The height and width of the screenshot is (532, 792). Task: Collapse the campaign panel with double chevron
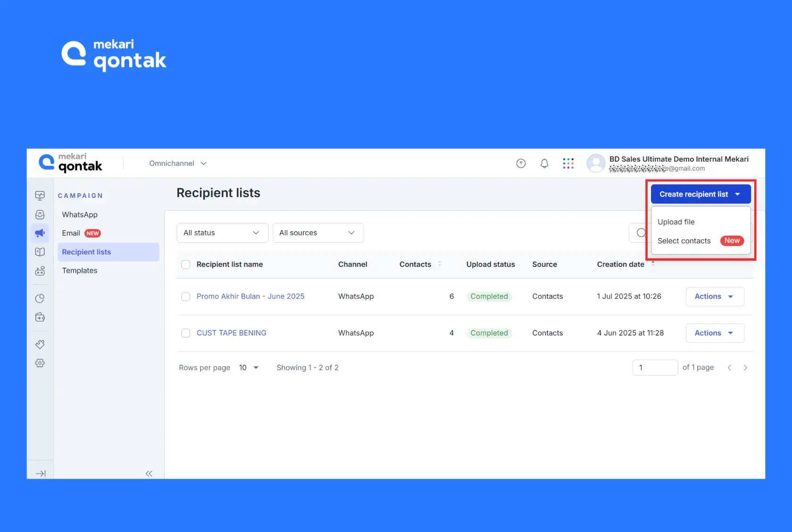(x=149, y=474)
